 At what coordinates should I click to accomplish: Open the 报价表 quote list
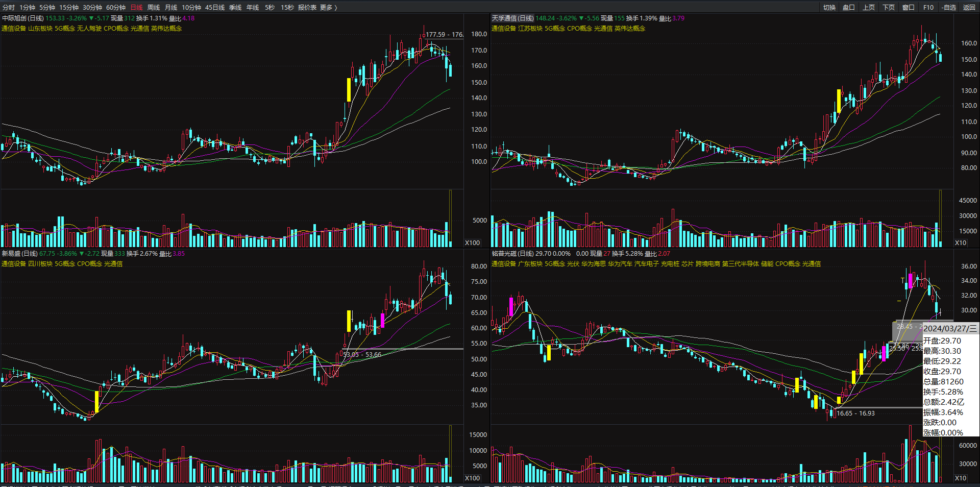307,7
